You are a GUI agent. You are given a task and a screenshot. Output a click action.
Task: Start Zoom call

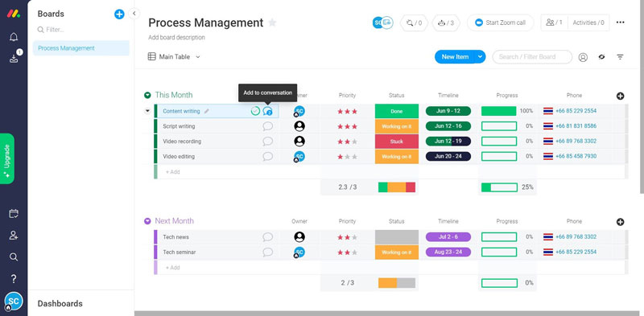point(500,23)
